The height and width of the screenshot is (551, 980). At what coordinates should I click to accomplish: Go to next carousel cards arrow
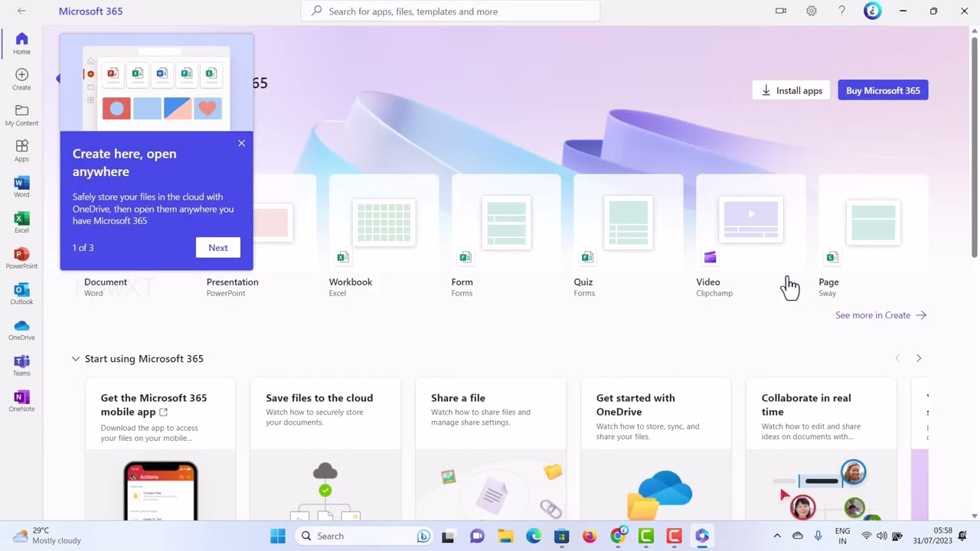[919, 358]
